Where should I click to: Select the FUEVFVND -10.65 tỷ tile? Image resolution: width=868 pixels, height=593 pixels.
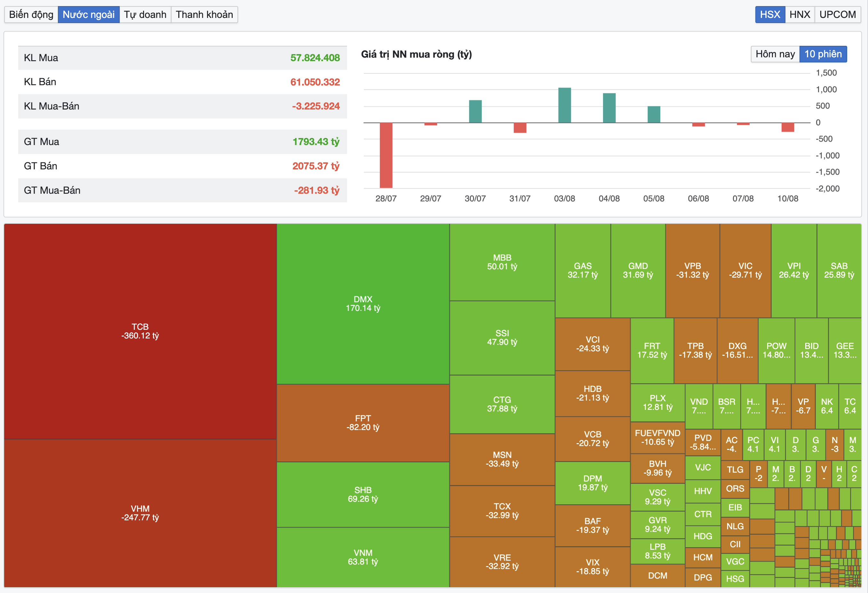point(658,438)
